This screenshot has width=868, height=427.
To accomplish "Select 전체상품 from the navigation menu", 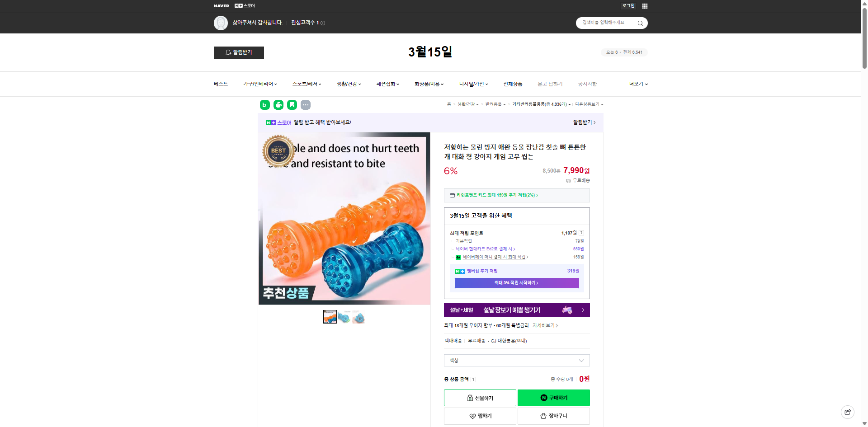I will coord(513,84).
